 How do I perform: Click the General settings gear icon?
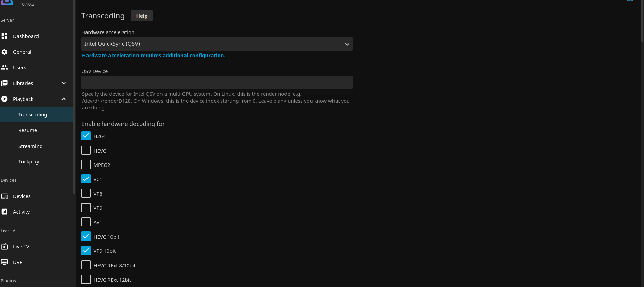tap(4, 52)
